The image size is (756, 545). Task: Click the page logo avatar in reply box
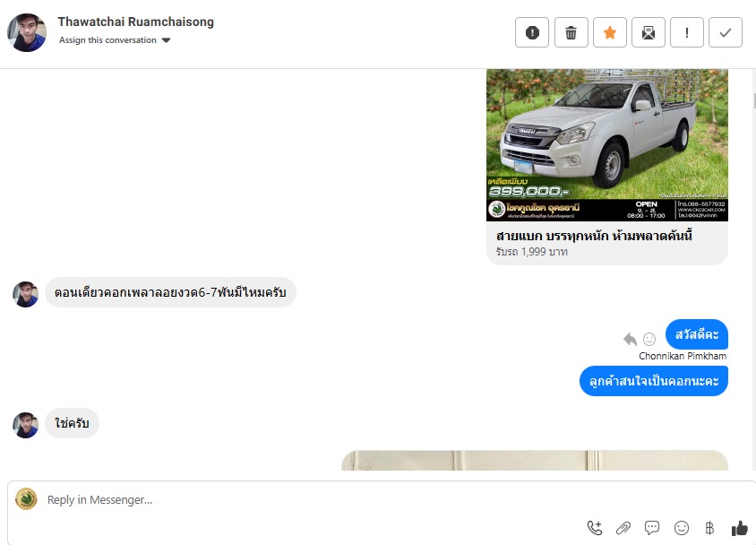26,499
